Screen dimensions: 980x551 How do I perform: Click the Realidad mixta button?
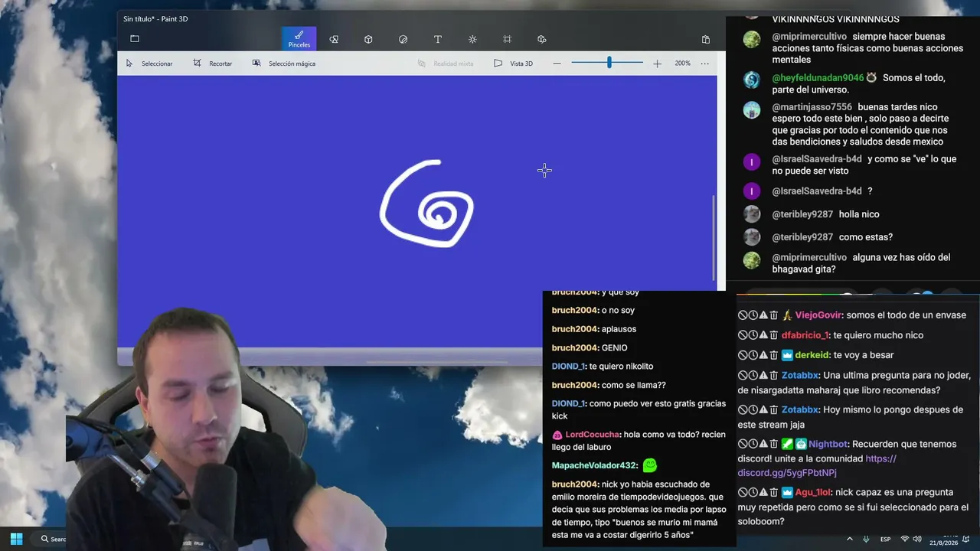(446, 64)
